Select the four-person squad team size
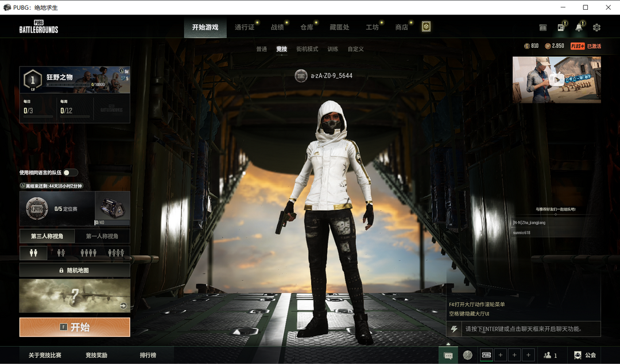Viewport: 620px width, 364px height. coord(88,253)
